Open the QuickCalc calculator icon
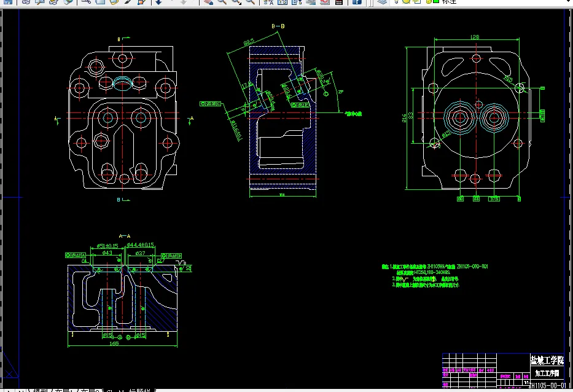 point(339,2)
